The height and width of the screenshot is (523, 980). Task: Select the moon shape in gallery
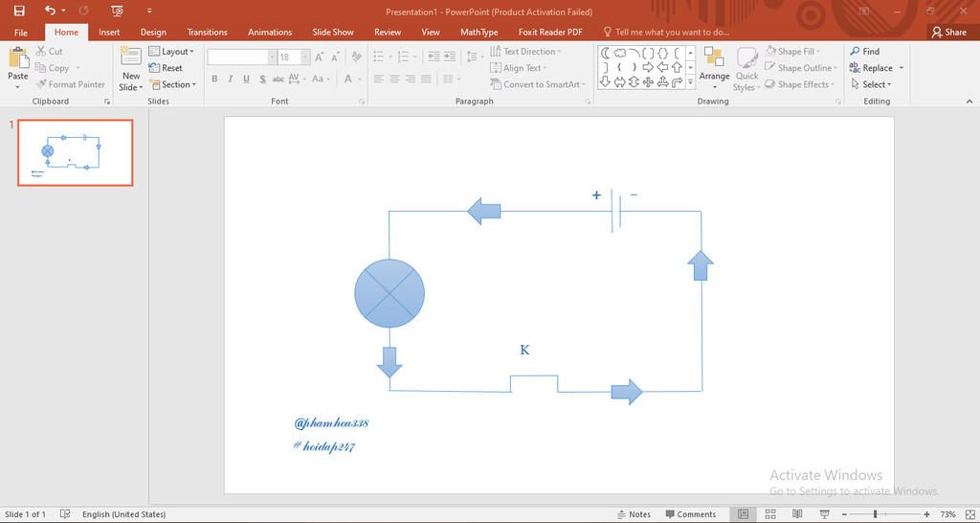click(x=605, y=53)
